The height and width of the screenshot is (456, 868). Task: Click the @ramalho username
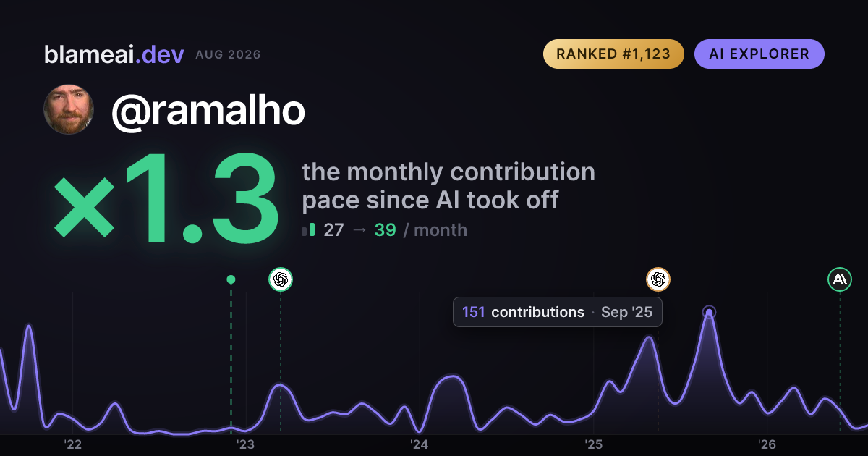click(x=208, y=110)
